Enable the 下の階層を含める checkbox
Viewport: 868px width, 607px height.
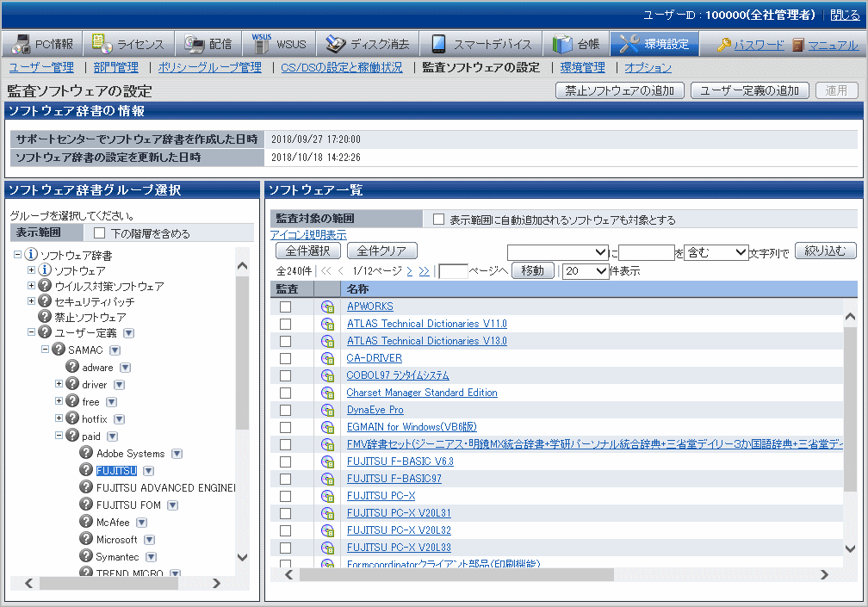coord(99,233)
